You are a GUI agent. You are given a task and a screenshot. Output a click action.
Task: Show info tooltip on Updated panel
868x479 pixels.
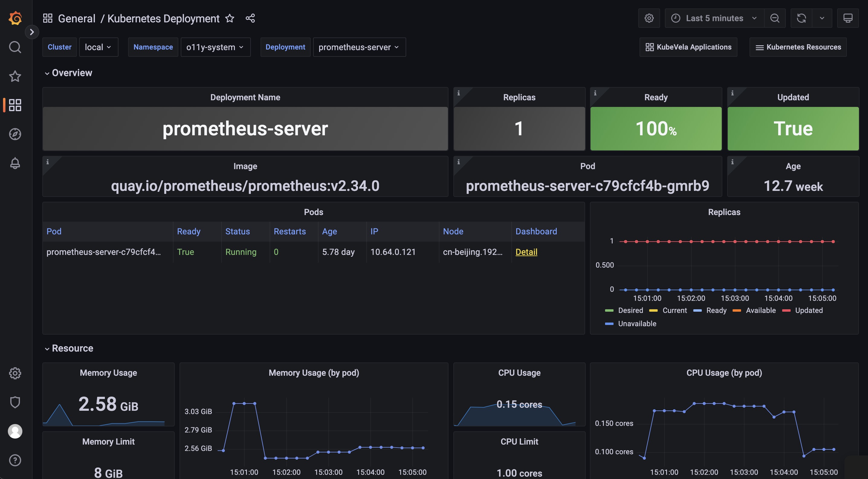point(732,93)
